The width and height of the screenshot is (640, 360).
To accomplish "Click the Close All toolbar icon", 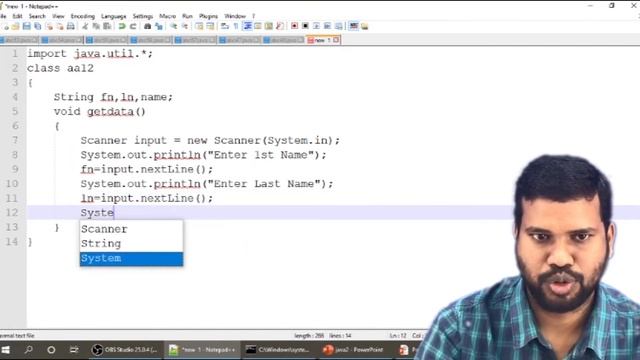I will point(60,27).
